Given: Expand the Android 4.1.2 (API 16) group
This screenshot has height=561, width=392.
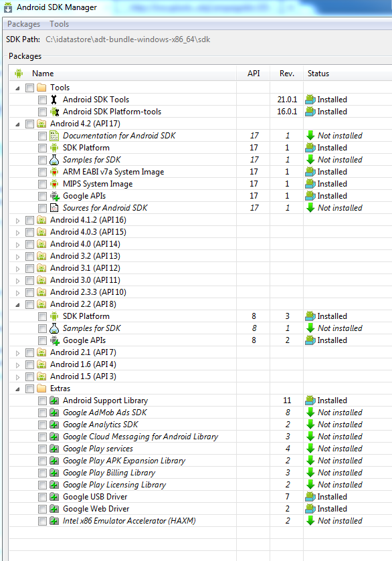Looking at the screenshot, I should [17, 221].
